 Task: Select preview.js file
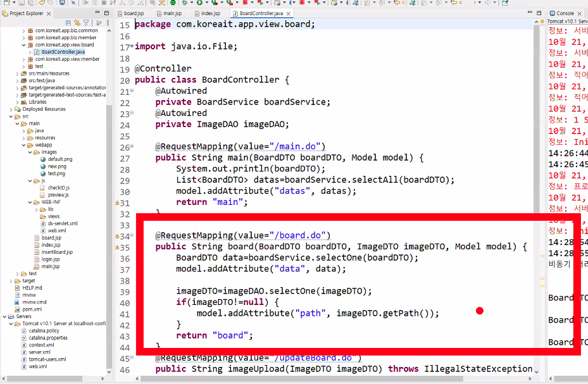click(x=55, y=195)
